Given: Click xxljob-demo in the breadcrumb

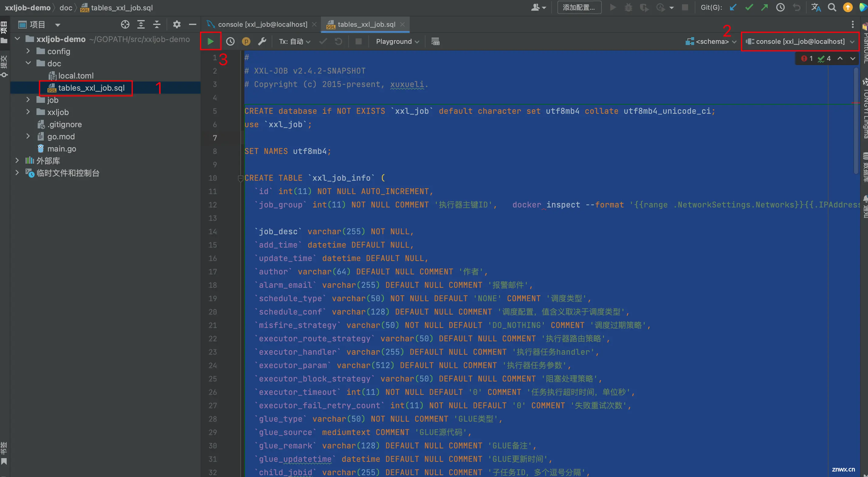Looking at the screenshot, I should pyautogui.click(x=28, y=7).
